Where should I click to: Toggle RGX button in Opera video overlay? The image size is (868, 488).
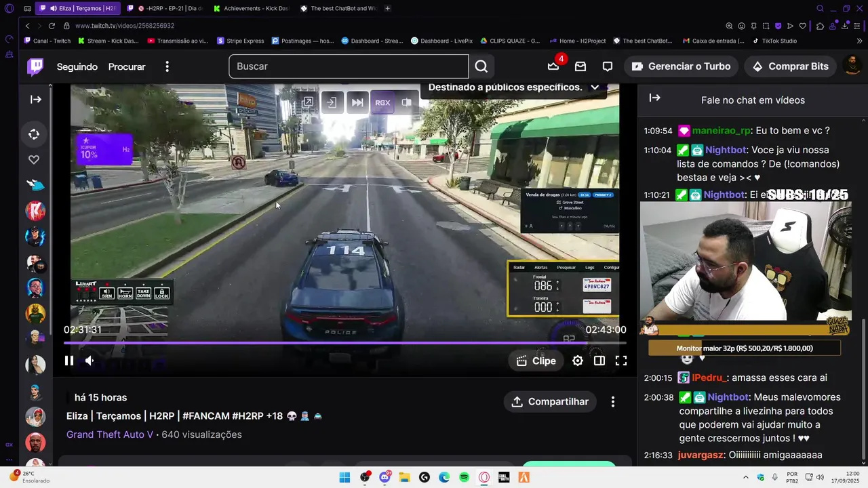[382, 103]
